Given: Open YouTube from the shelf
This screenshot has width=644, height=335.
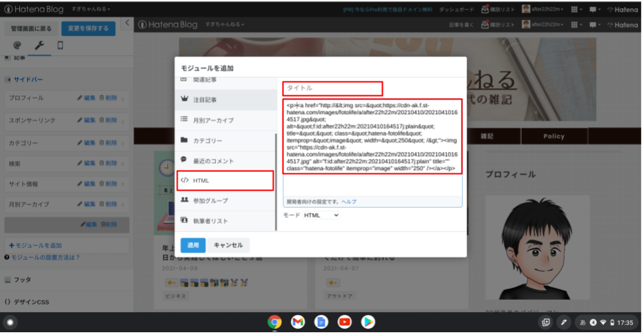Looking at the screenshot, I should point(345,323).
